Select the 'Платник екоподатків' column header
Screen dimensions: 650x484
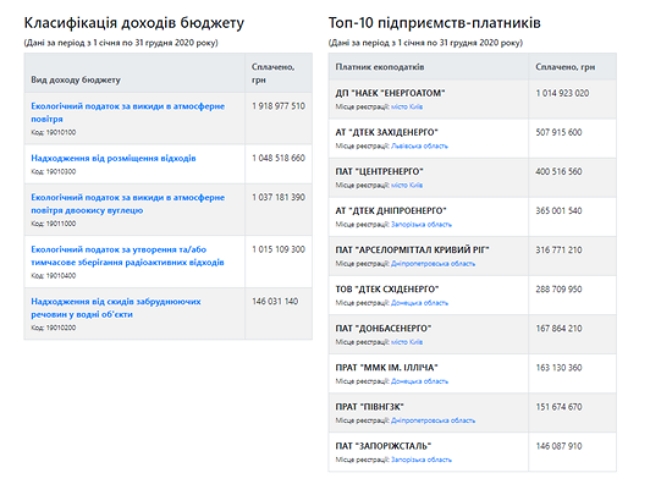point(380,67)
